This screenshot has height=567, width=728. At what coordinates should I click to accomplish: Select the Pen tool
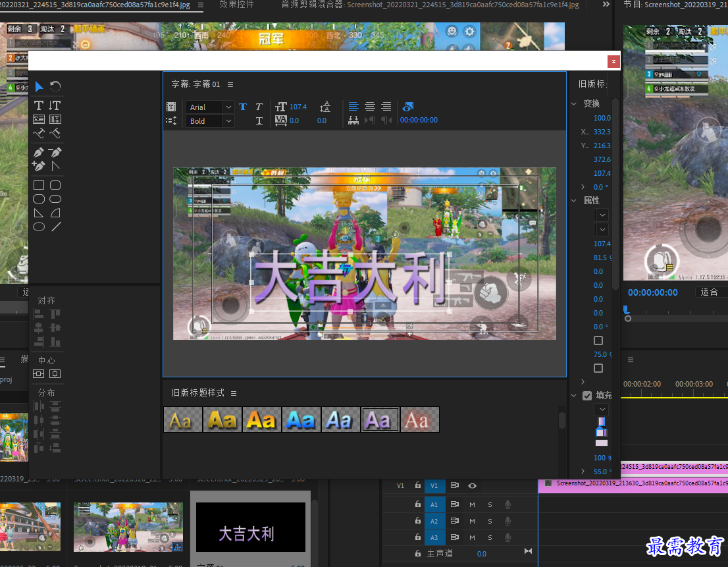39,152
